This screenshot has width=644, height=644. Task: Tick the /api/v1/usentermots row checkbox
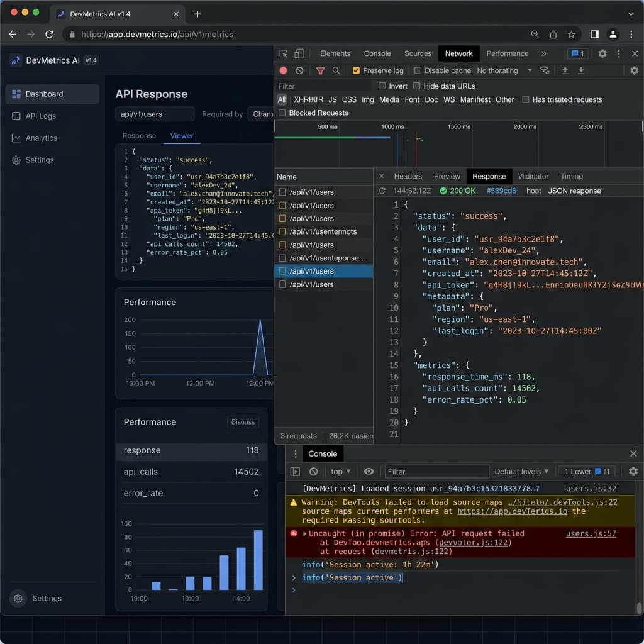tap(282, 231)
